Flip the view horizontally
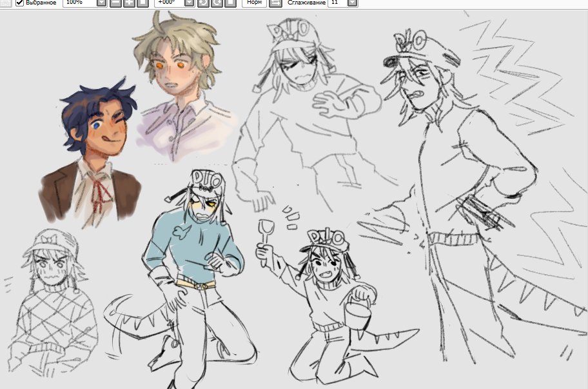This screenshot has height=389, width=588. pyautogui.click(x=275, y=3)
